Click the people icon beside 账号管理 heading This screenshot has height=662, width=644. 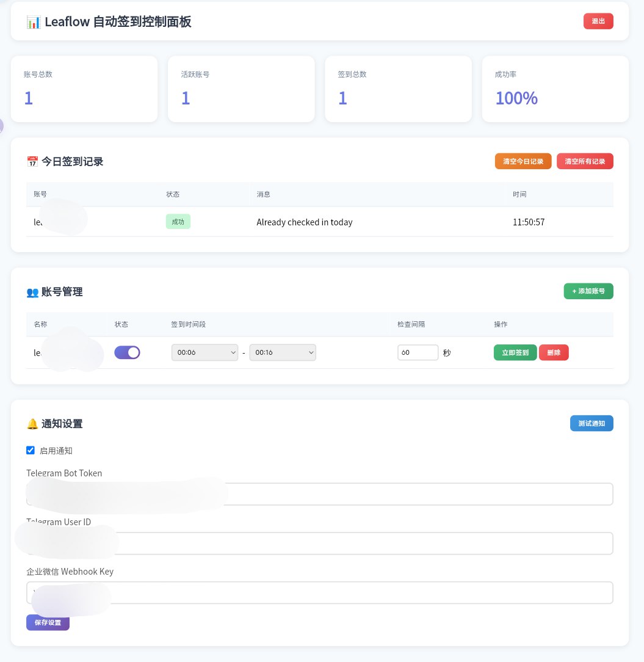[32, 292]
